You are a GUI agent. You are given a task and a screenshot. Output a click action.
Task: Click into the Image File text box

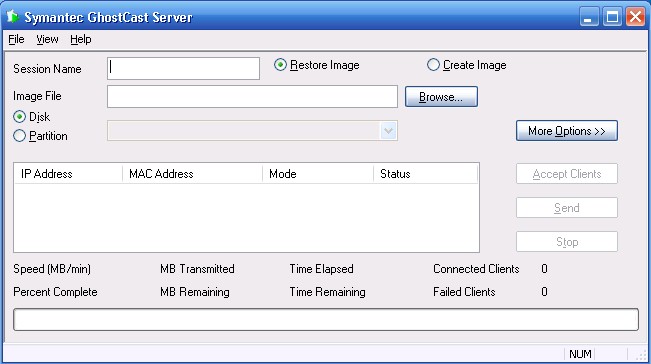click(252, 97)
